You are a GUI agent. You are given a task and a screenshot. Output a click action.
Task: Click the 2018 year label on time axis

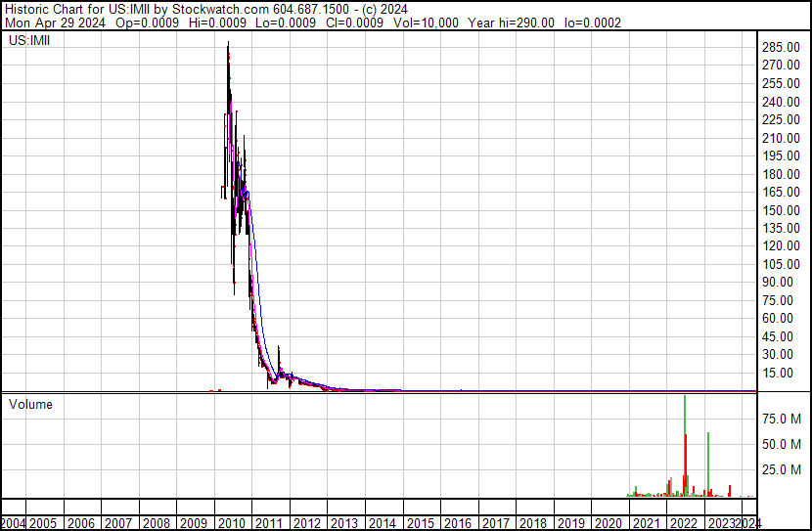point(532,523)
